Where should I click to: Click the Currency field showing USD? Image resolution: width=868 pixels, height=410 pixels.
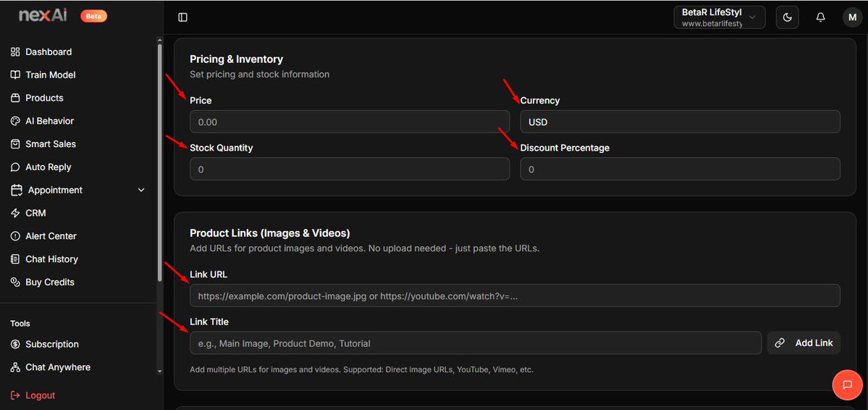click(x=681, y=122)
